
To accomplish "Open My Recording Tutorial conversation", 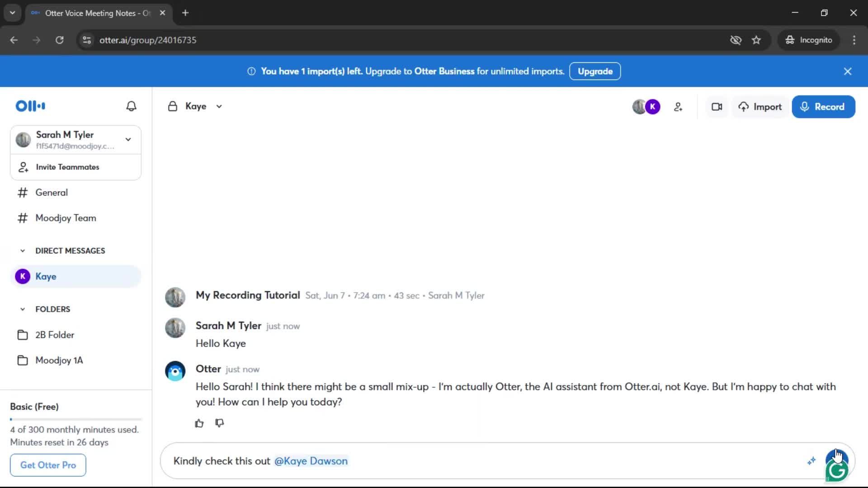I will [x=248, y=296].
